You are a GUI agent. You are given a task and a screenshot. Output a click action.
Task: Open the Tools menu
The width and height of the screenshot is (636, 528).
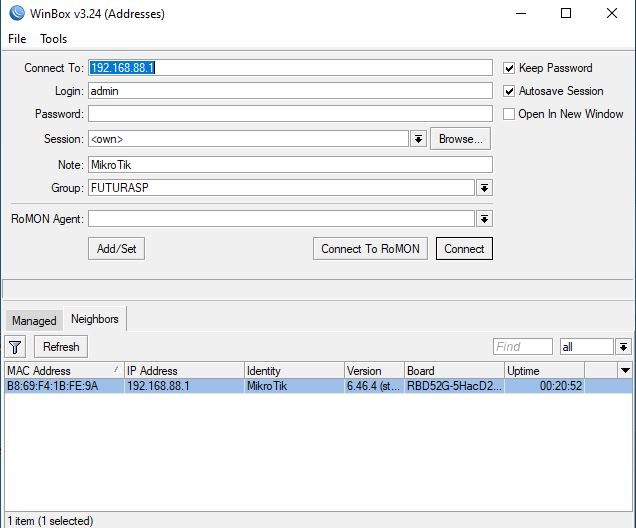[54, 39]
